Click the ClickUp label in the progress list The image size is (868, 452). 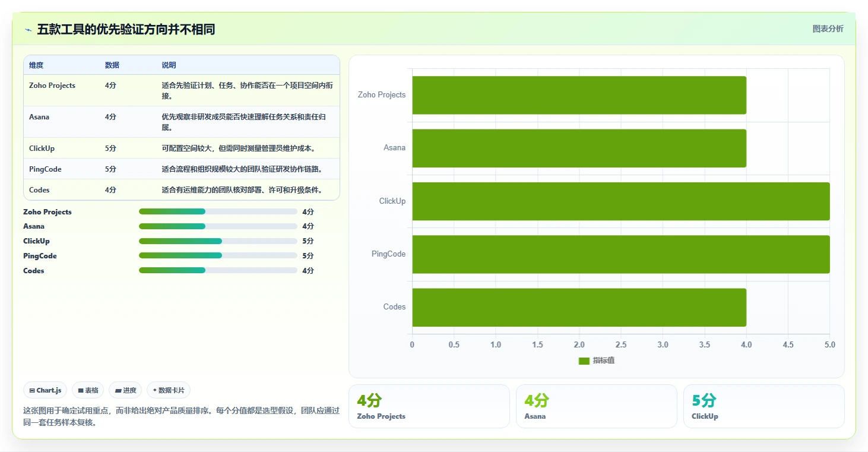click(x=36, y=241)
